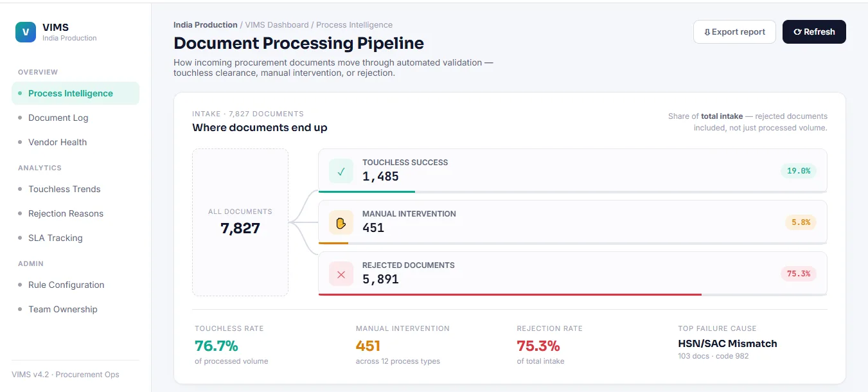The height and width of the screenshot is (392, 868).
Task: Open Process Intelligence in sidebar
Action: click(75, 93)
